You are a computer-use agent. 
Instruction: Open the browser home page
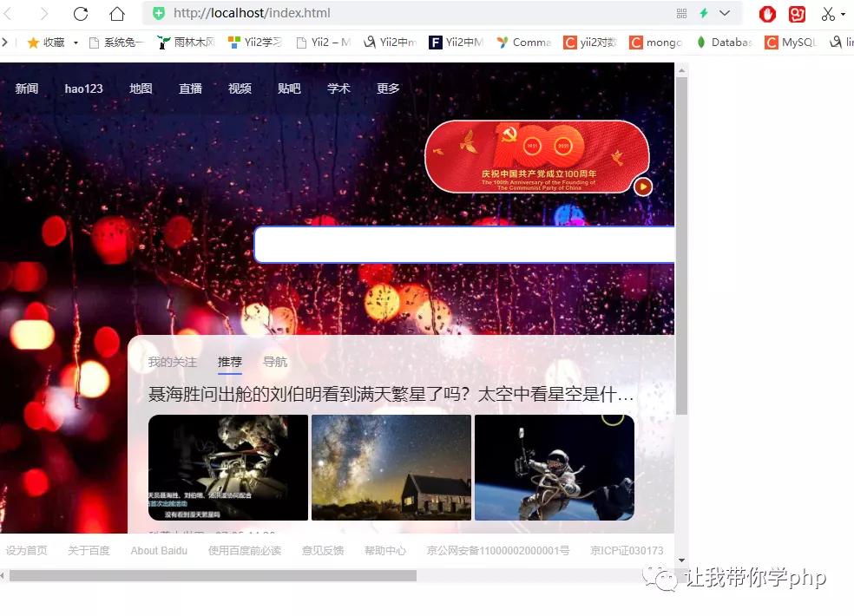pos(117,13)
